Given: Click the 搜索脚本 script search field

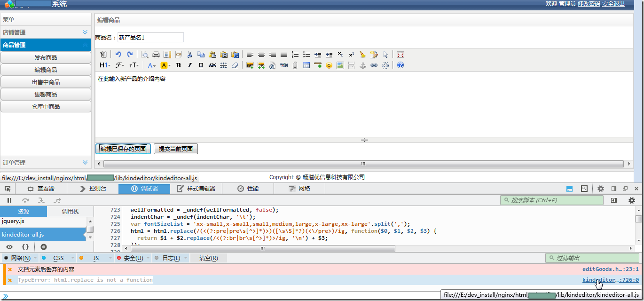Looking at the screenshot, I should [x=552, y=200].
